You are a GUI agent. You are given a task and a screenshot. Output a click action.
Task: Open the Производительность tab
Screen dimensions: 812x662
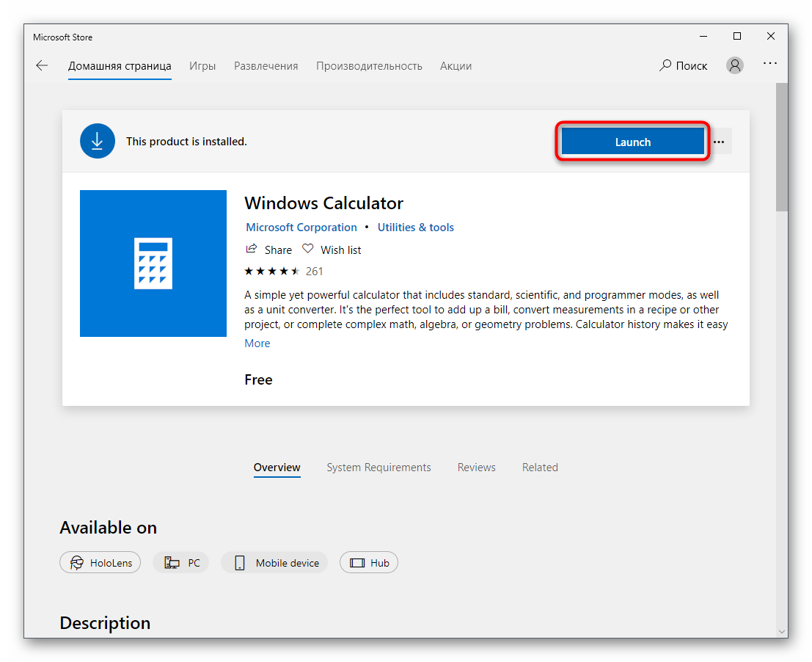tap(369, 65)
